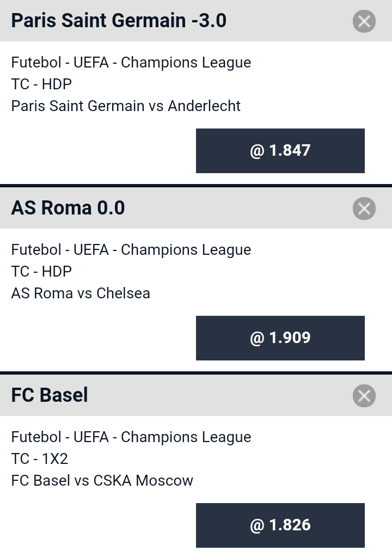
Task: Remove the AS Roma 0.0 selection
Action: [364, 209]
